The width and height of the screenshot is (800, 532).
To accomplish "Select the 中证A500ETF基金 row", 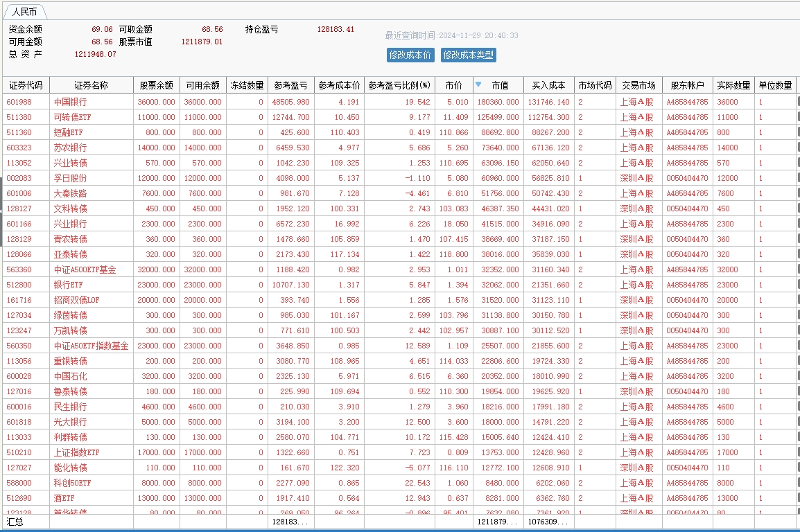I will [x=85, y=269].
